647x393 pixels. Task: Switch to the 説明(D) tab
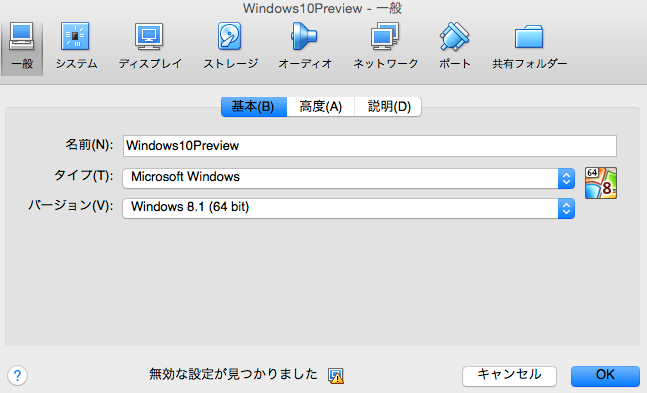388,107
